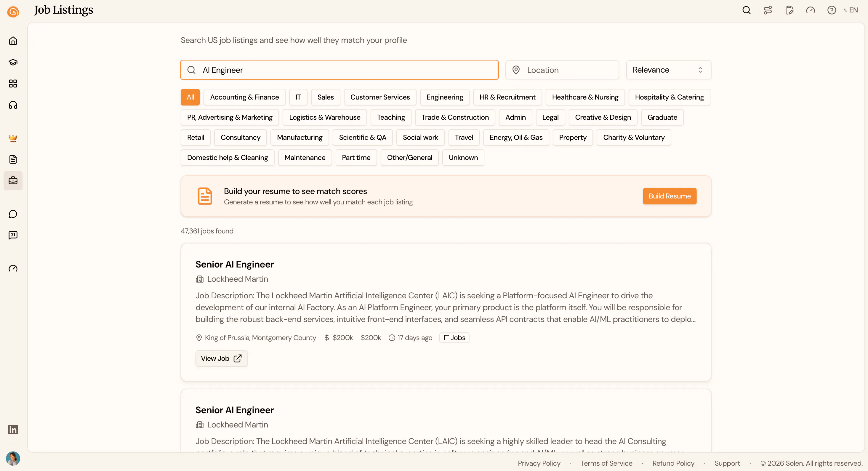Click the Build Resume button

coord(670,196)
